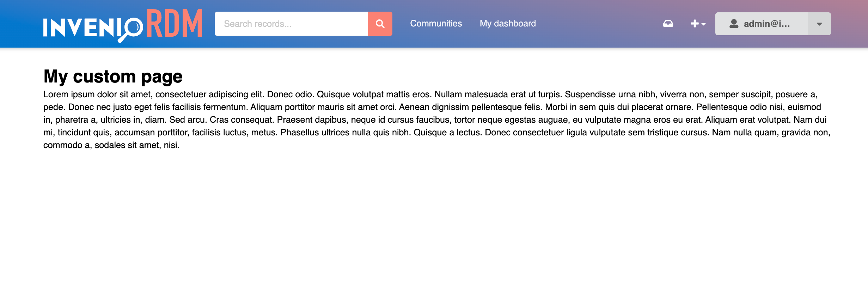Click the 'commodo a, sodales' last line

111,145
